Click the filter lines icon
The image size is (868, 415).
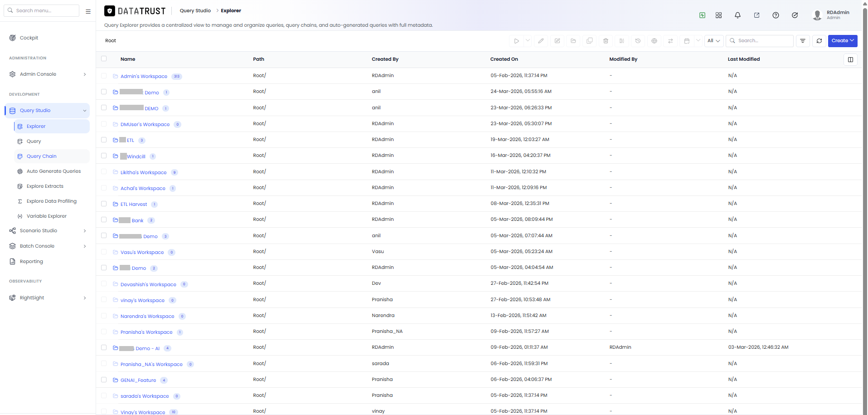tap(803, 41)
